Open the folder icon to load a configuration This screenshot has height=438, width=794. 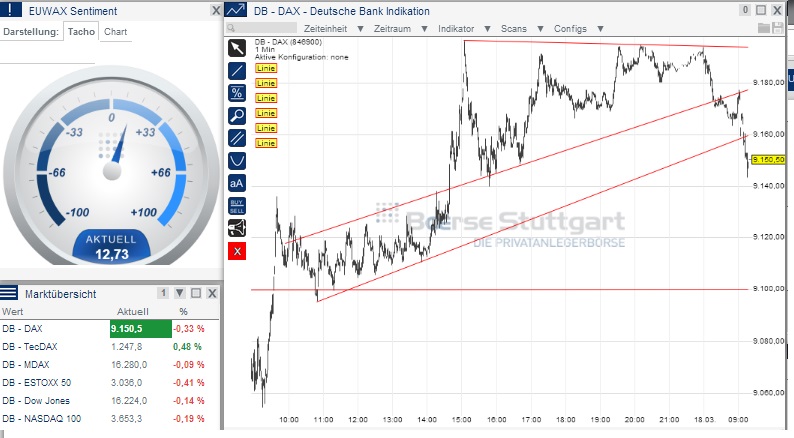click(764, 28)
